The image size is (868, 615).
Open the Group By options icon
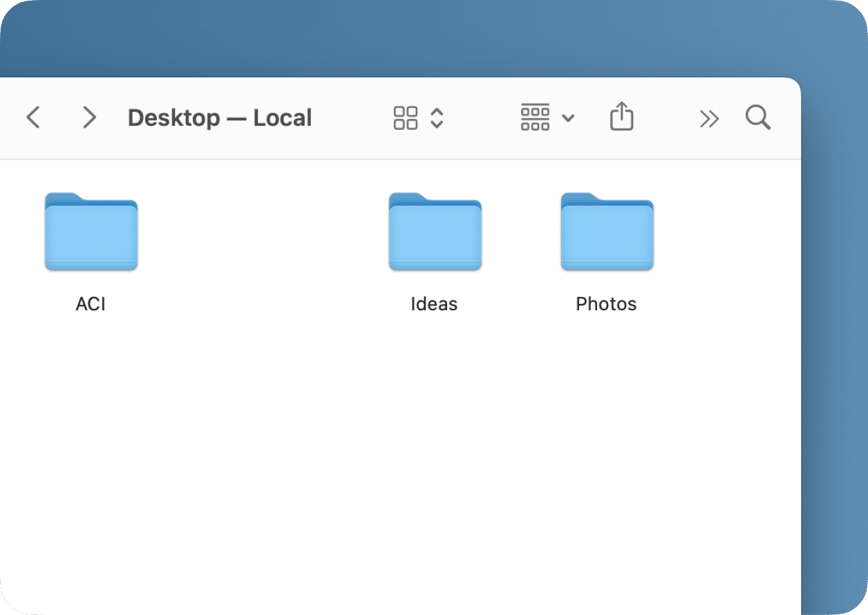[535, 117]
